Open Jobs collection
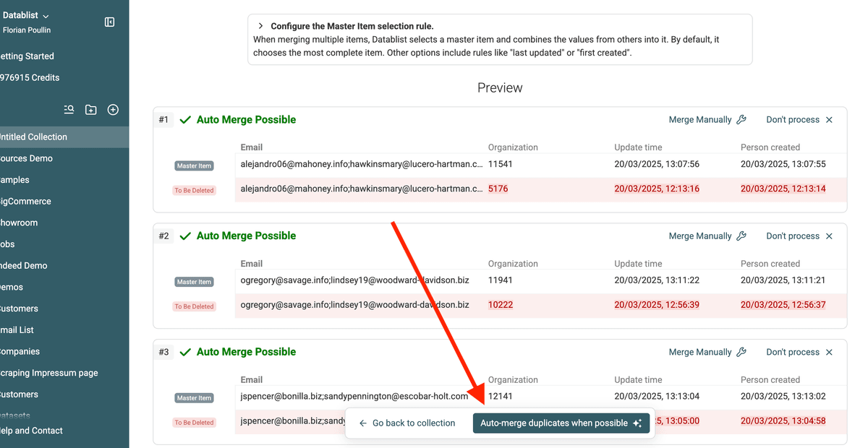Viewport: 868px width, 448px height. (7, 244)
